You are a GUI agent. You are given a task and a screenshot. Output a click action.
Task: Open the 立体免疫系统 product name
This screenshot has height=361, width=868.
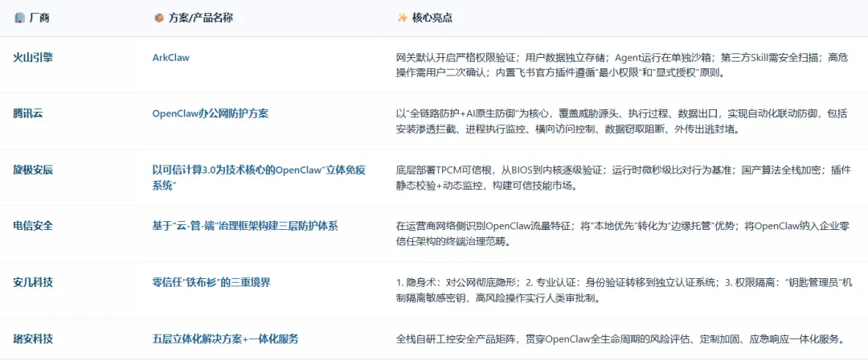(257, 177)
